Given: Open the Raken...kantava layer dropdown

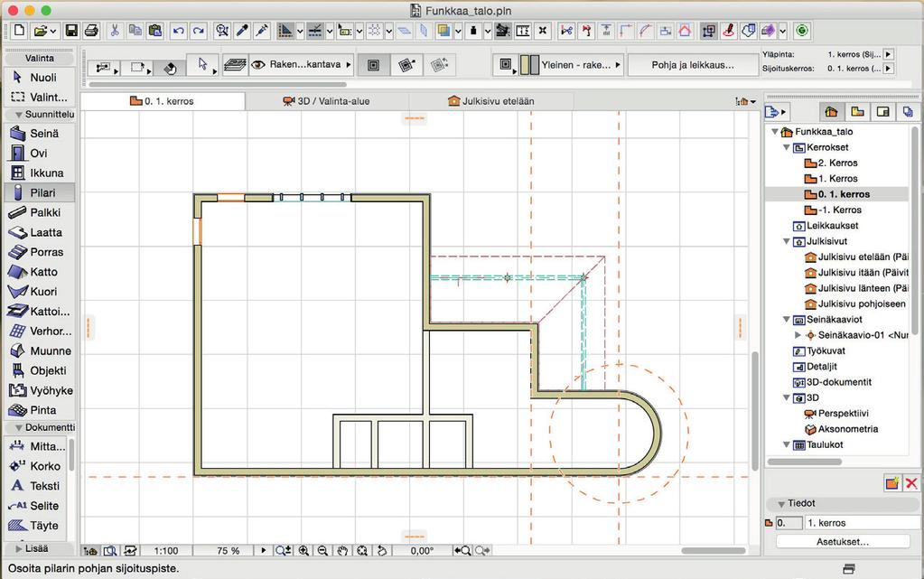Looking at the screenshot, I should coord(349,65).
